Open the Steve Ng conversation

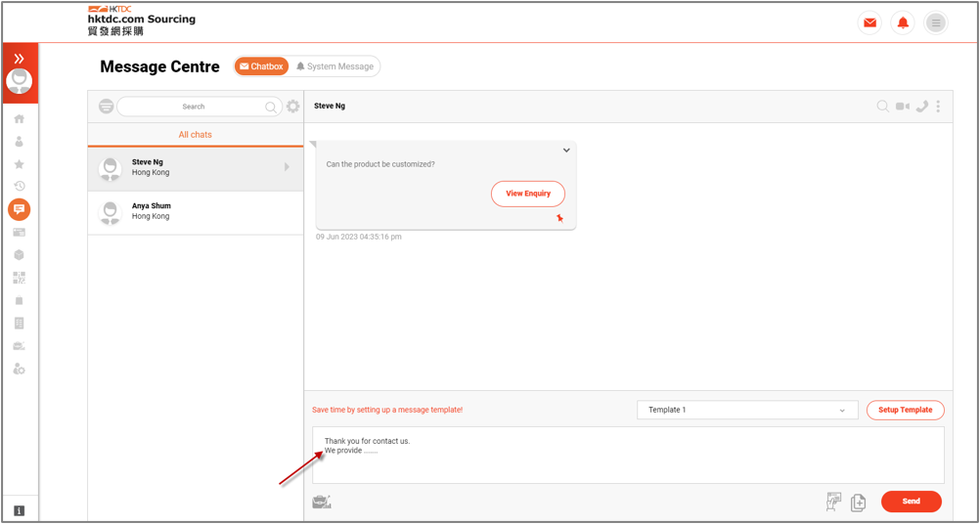pos(195,169)
